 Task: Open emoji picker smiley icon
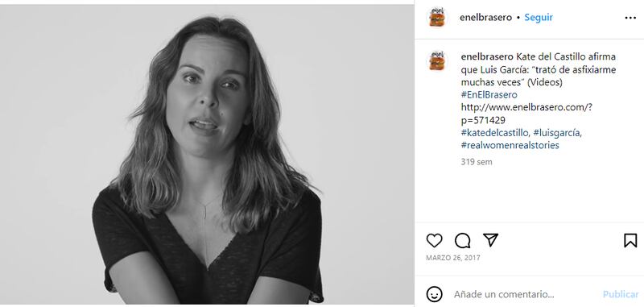[435, 294]
